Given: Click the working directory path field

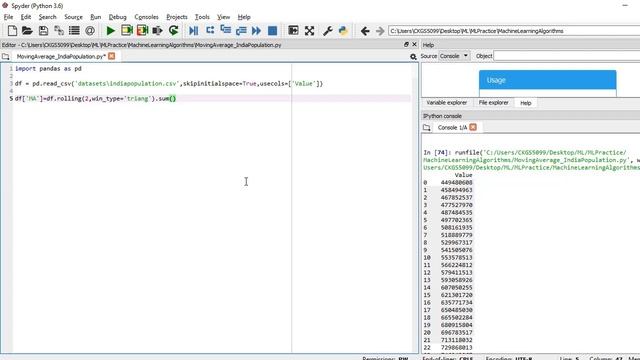Looking at the screenshot, I should (514, 31).
